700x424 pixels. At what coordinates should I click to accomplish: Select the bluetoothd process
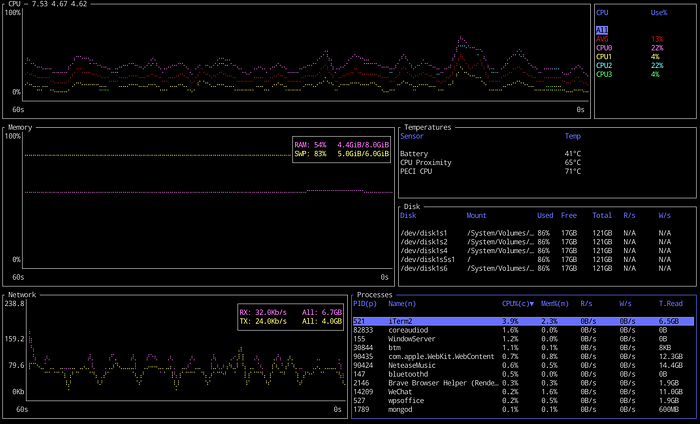pos(523,374)
